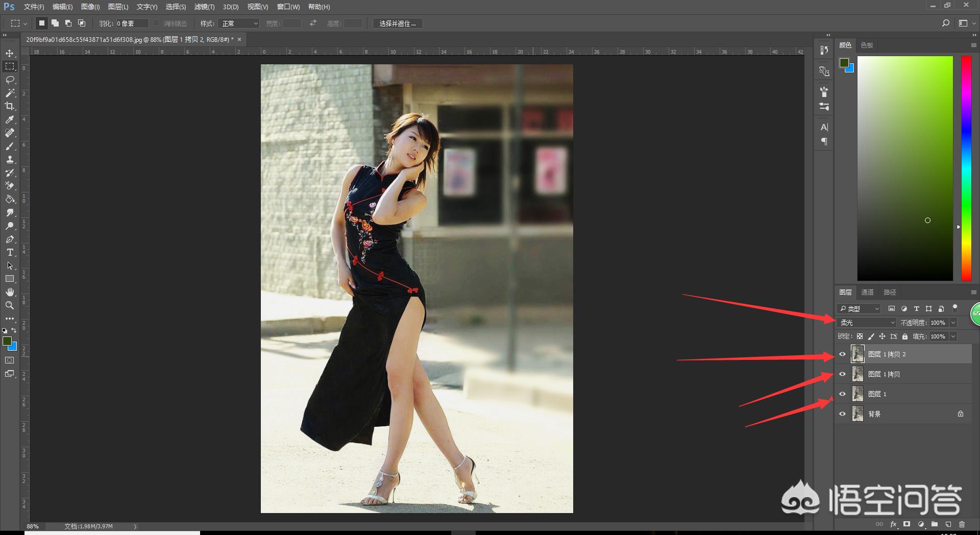Open blend mode dropdown 柔光
The image size is (980, 535).
click(867, 323)
